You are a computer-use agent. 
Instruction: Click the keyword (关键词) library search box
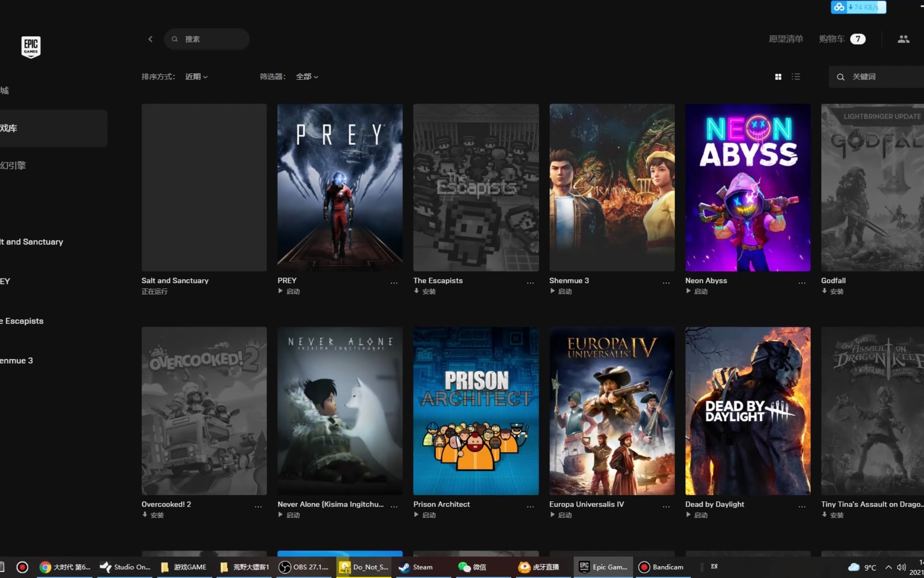pos(876,77)
